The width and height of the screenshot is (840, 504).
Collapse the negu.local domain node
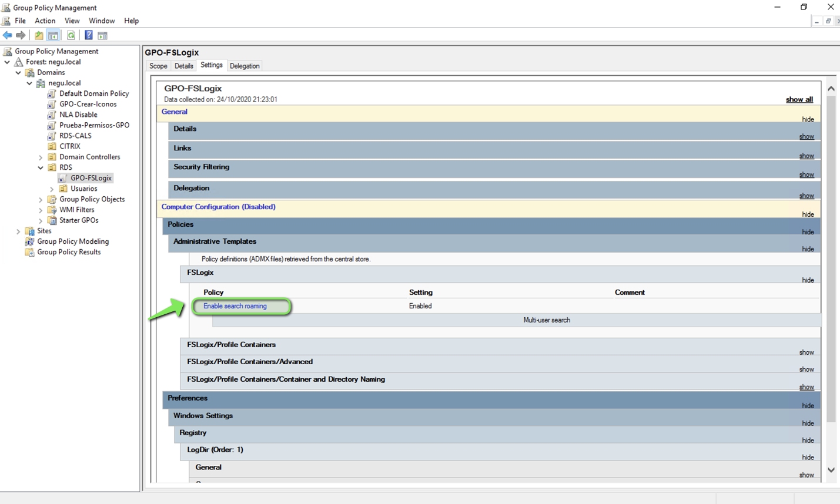29,83
